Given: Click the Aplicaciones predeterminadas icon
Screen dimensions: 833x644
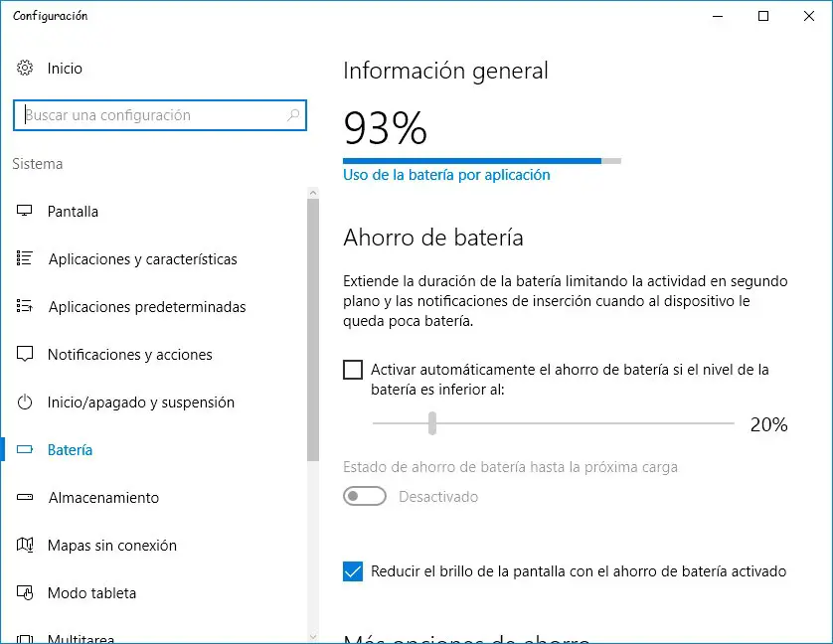Looking at the screenshot, I should [26, 307].
